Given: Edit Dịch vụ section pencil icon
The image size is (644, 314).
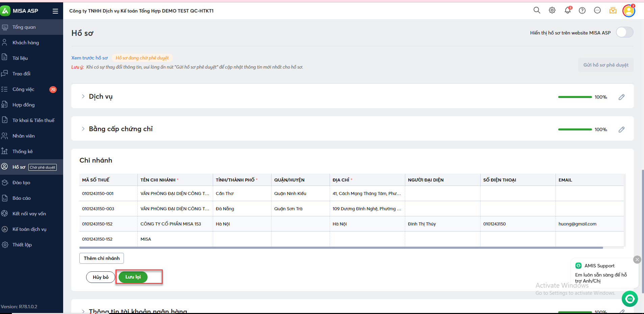Looking at the screenshot, I should click(621, 97).
